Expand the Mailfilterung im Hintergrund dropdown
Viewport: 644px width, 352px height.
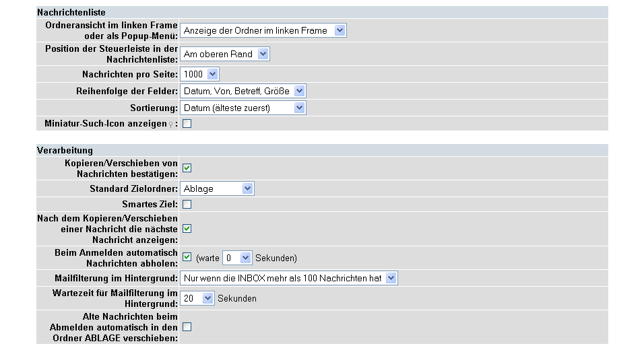tap(289, 278)
